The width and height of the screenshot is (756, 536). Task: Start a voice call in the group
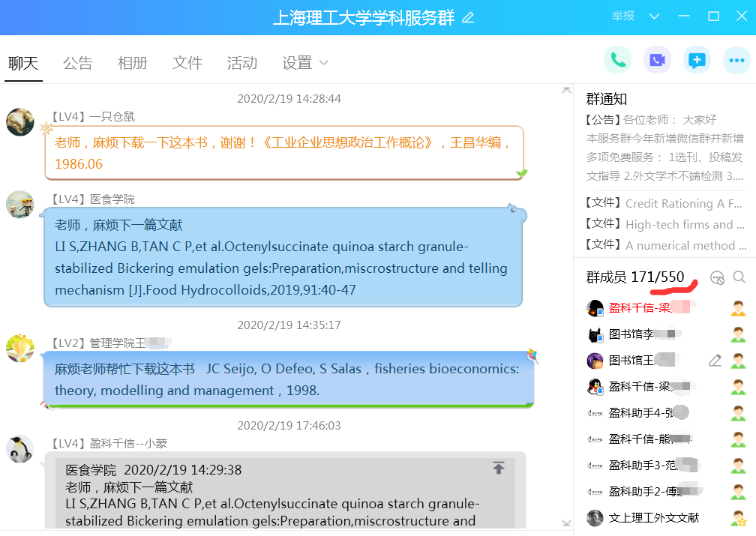coord(617,60)
